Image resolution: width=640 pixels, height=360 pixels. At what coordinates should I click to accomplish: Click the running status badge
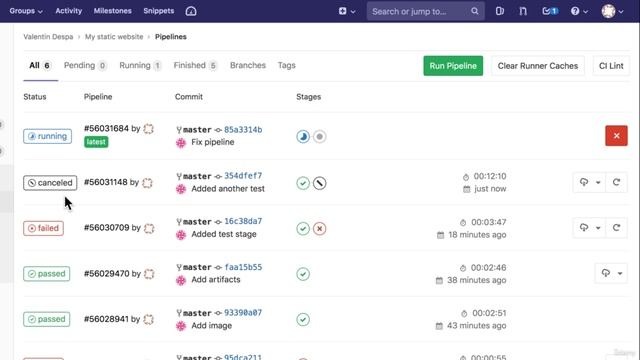[x=47, y=136]
